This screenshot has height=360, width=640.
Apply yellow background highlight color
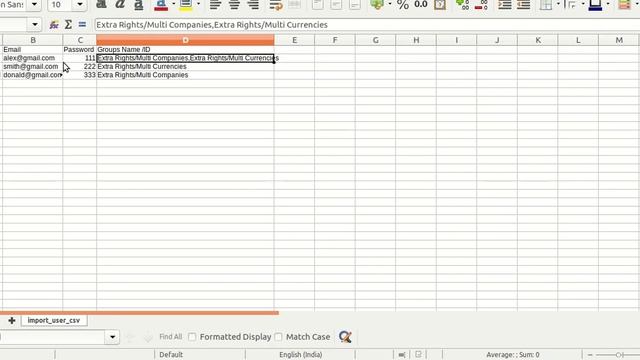(186, 5)
